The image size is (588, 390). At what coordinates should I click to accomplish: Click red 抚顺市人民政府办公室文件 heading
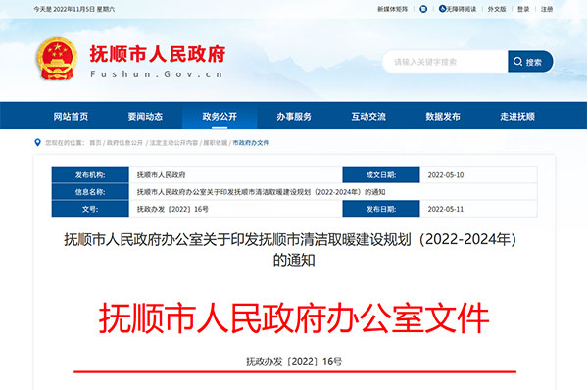tap(294, 318)
